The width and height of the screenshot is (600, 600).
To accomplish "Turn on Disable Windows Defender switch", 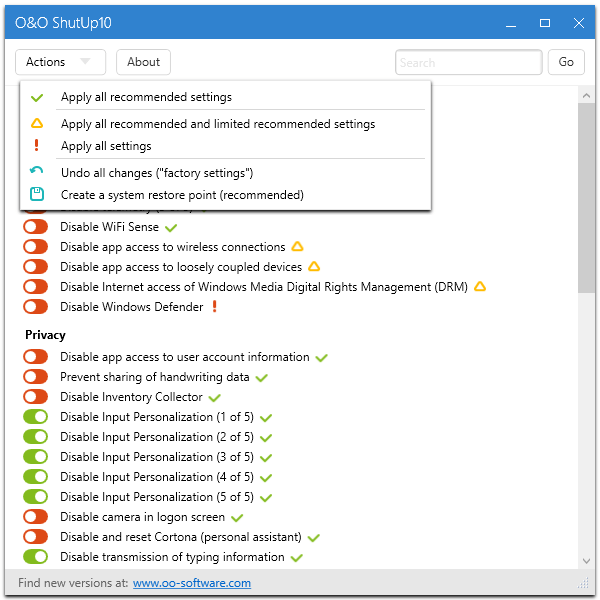I will click(36, 307).
